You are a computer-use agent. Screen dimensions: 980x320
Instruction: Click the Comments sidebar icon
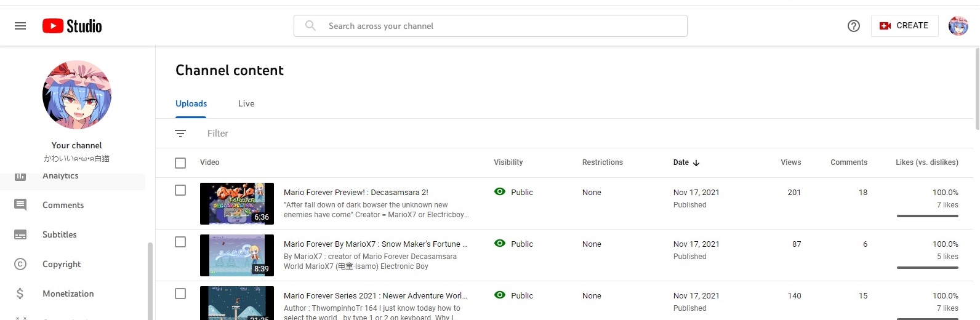pos(20,205)
